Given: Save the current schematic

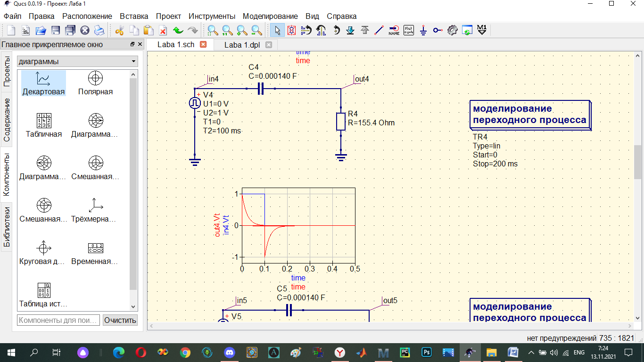Looking at the screenshot, I should coord(55,31).
